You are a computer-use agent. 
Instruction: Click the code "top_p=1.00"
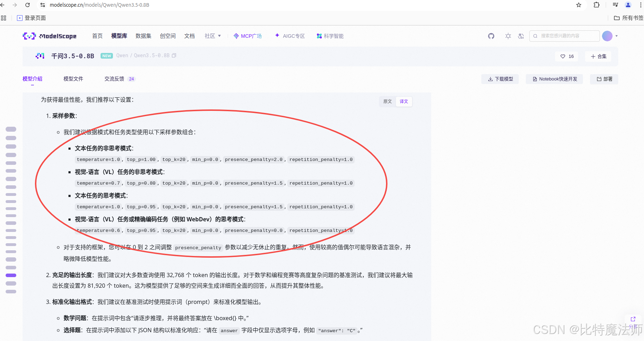tap(141, 160)
